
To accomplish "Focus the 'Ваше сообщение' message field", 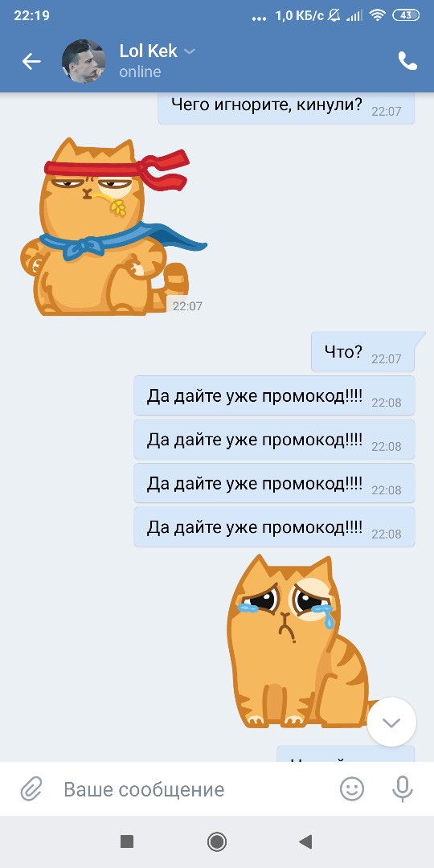I will pos(188,789).
